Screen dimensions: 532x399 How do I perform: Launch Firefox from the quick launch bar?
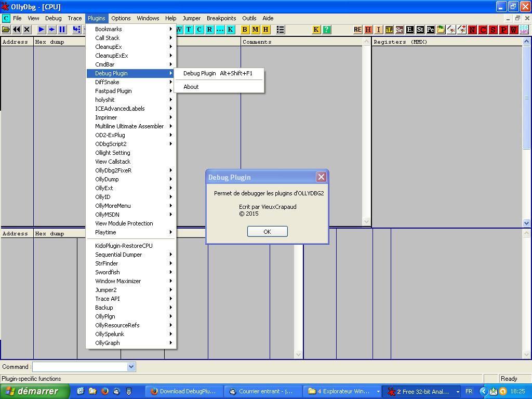[105, 391]
